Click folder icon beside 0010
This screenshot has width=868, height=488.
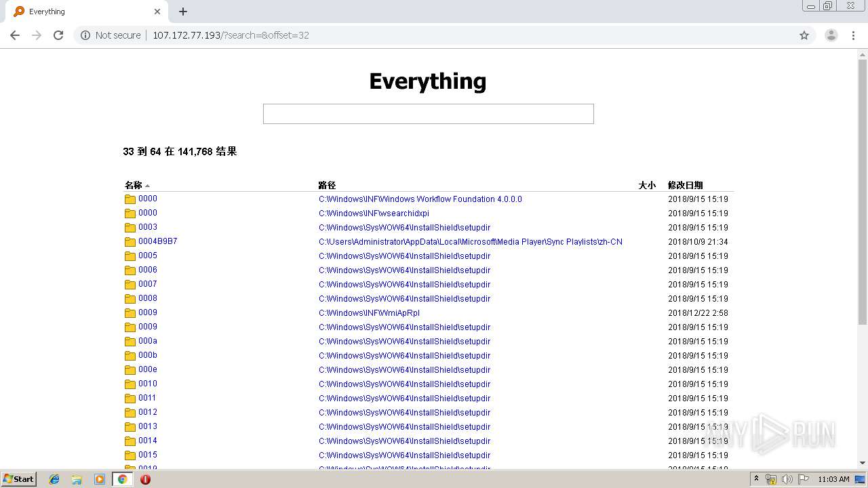click(x=130, y=384)
